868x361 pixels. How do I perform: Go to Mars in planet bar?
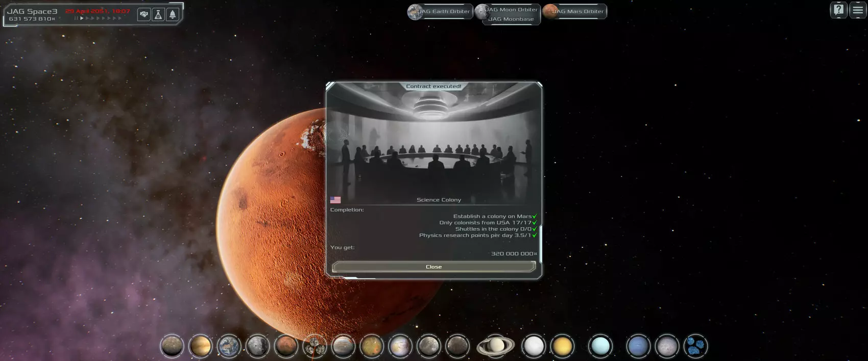pyautogui.click(x=286, y=346)
